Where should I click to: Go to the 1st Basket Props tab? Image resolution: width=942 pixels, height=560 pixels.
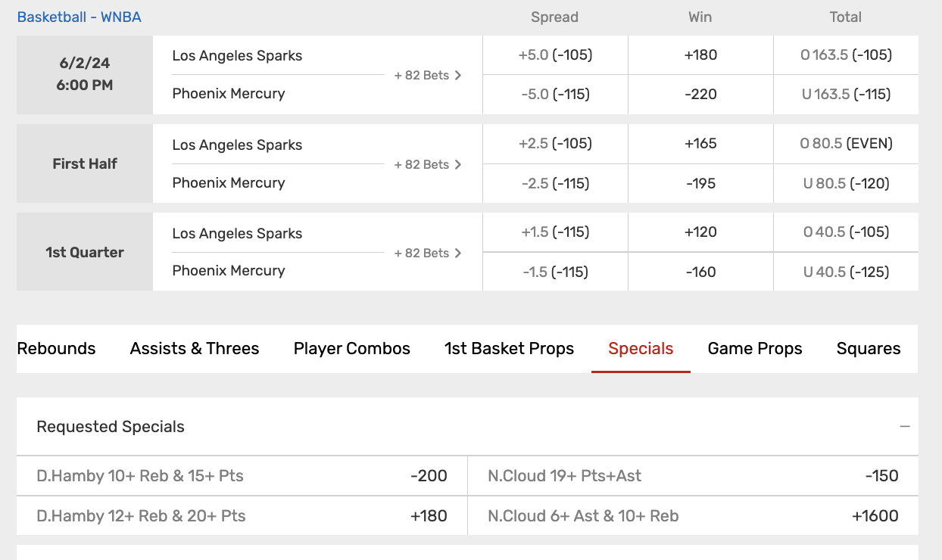pos(509,349)
